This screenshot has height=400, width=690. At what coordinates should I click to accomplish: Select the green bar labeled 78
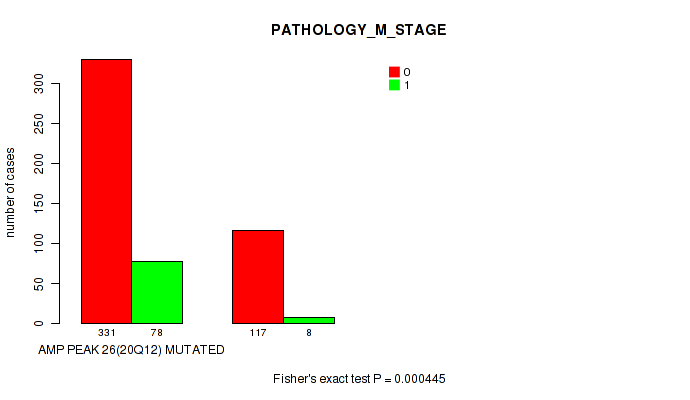157,292
